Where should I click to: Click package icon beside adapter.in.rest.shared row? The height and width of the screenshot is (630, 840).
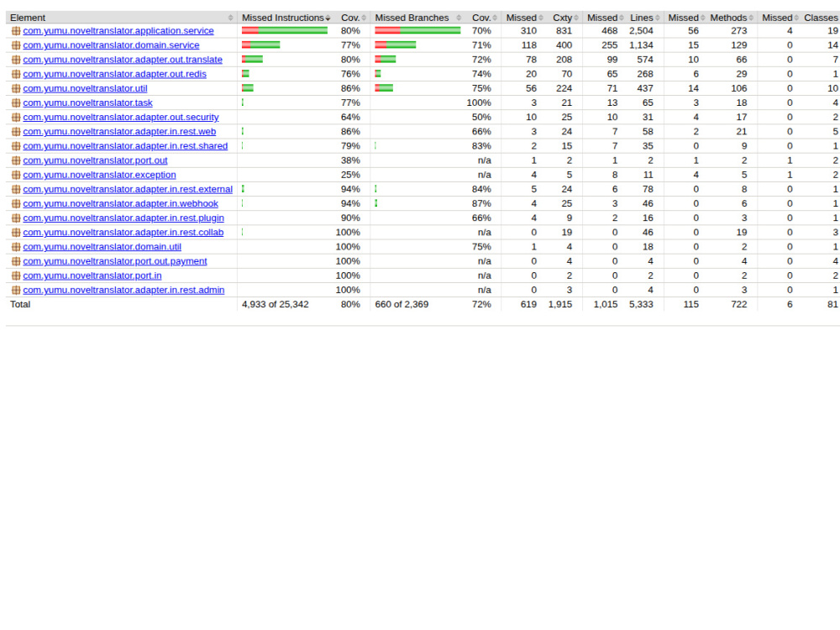(16, 146)
